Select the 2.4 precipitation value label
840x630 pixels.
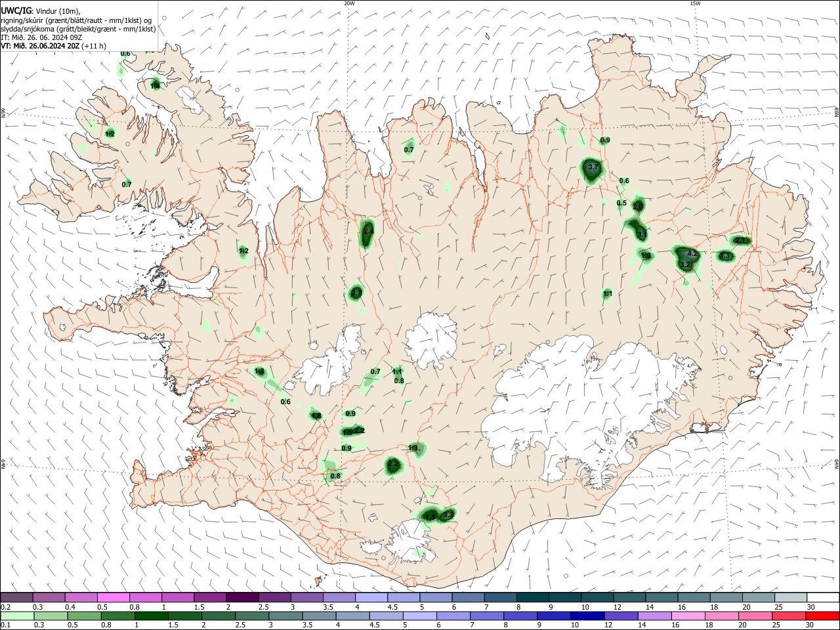click(368, 231)
